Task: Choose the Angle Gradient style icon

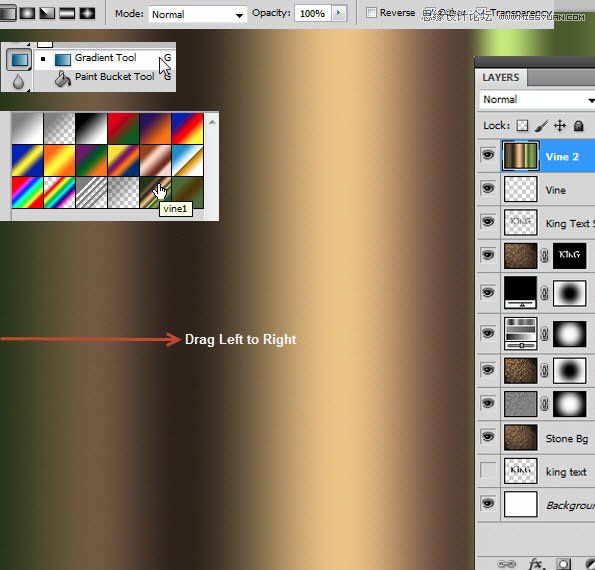Action: point(47,13)
